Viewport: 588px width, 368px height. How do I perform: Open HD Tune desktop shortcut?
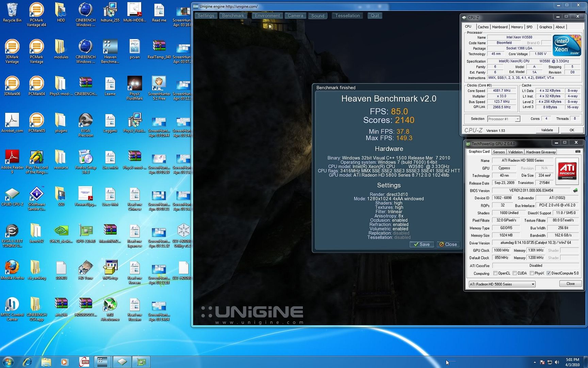(85, 270)
